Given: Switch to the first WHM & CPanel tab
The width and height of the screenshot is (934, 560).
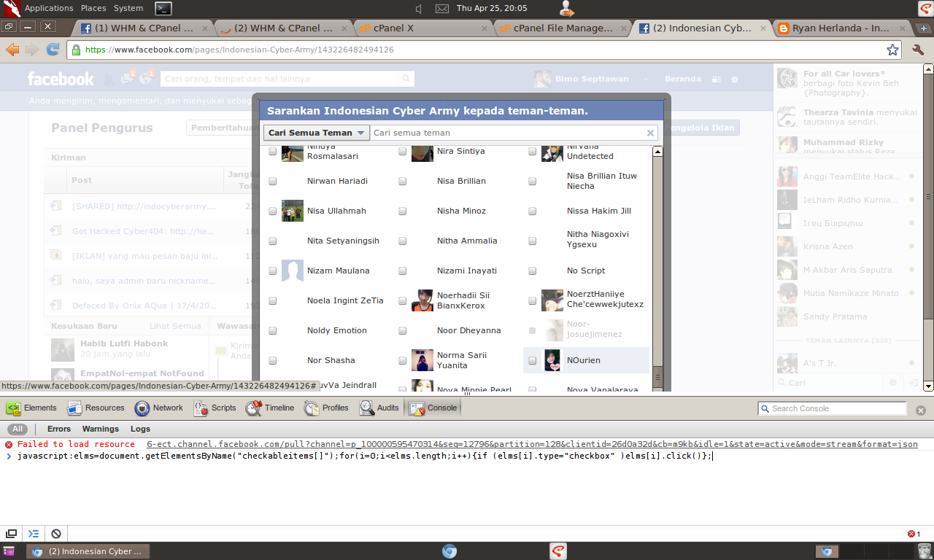Looking at the screenshot, I should pos(143,28).
